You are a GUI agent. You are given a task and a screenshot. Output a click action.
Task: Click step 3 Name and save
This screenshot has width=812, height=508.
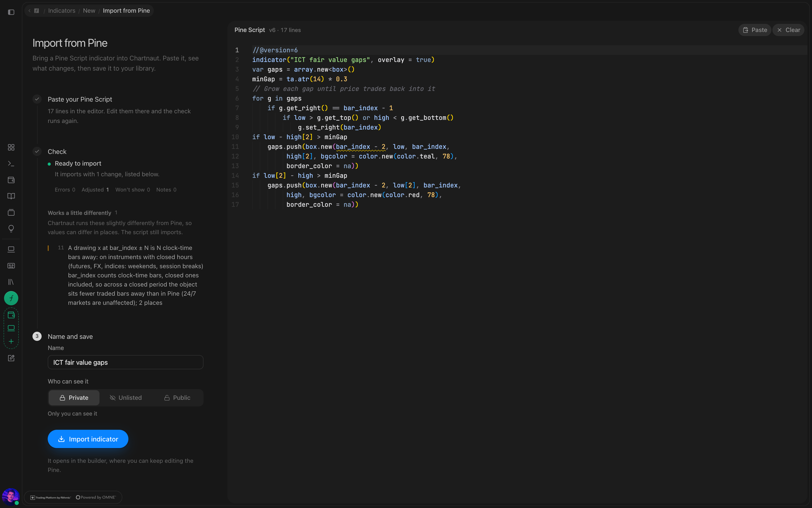click(x=70, y=337)
